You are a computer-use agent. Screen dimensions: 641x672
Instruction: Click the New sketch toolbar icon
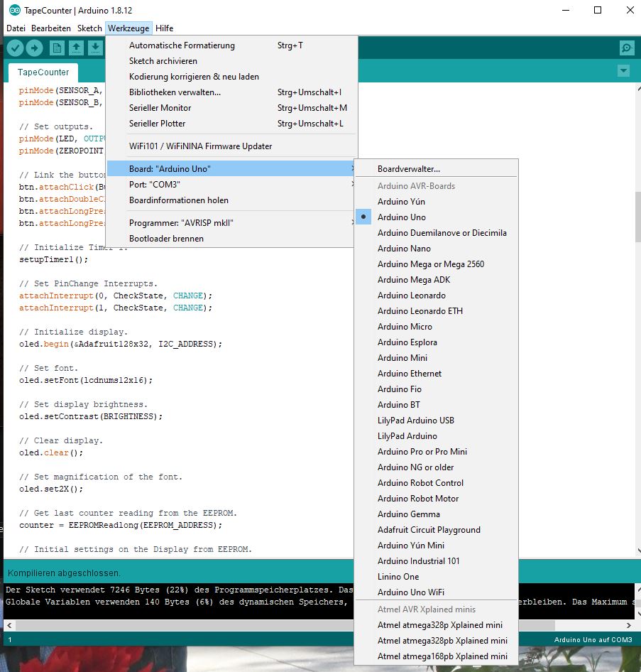click(x=57, y=48)
